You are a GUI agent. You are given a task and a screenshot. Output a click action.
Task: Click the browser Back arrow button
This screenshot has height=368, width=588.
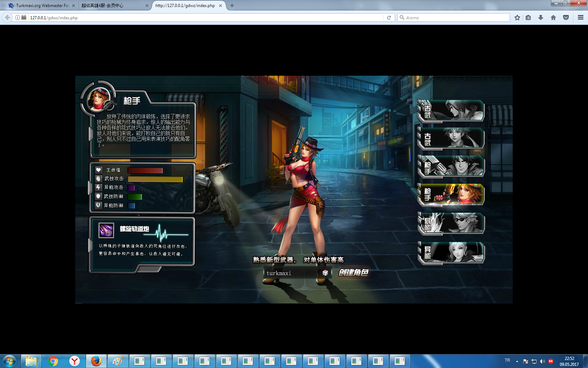(7, 18)
